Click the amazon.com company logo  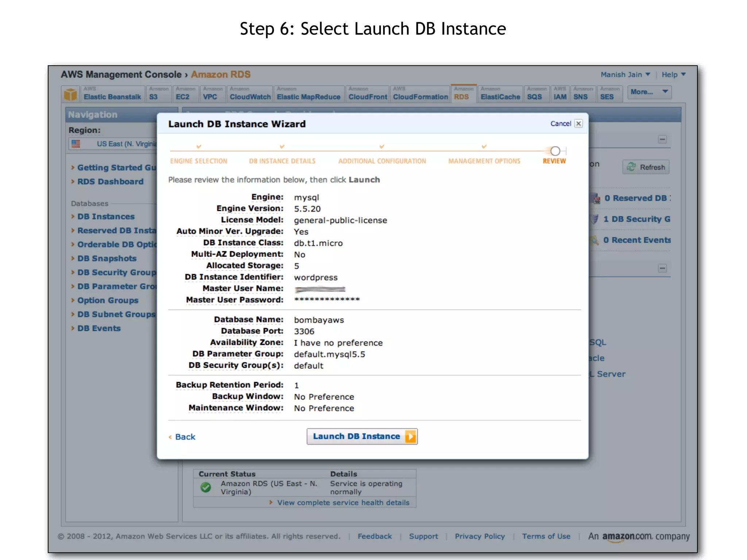click(639, 537)
